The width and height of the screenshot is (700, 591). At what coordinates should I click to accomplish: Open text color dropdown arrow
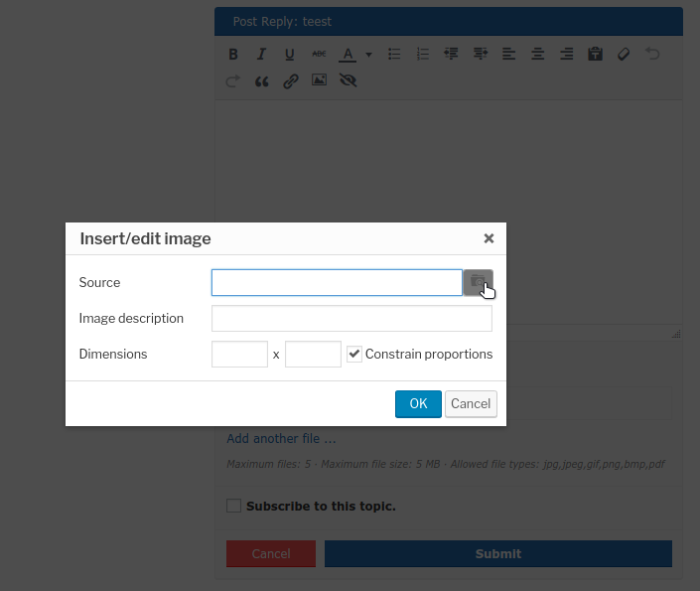click(x=368, y=55)
